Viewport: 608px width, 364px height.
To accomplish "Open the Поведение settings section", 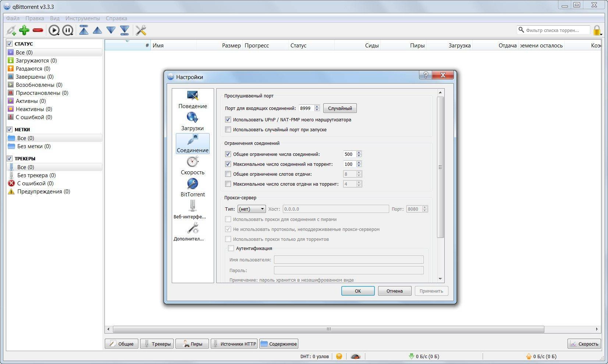I will 193,100.
